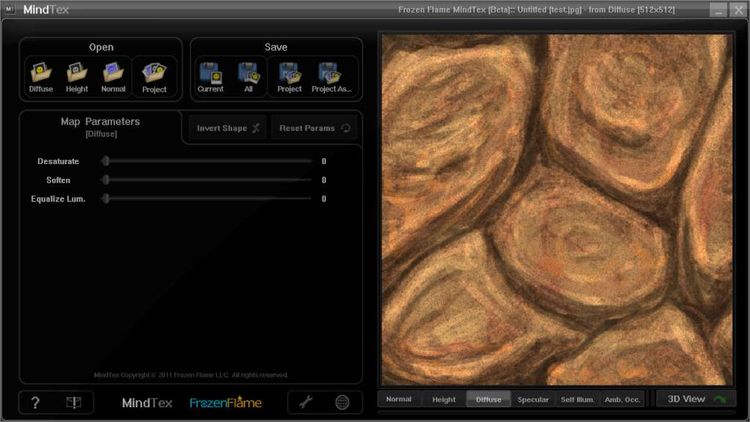Close the MindTex window
The height and width of the screenshot is (422, 750).
point(738,10)
